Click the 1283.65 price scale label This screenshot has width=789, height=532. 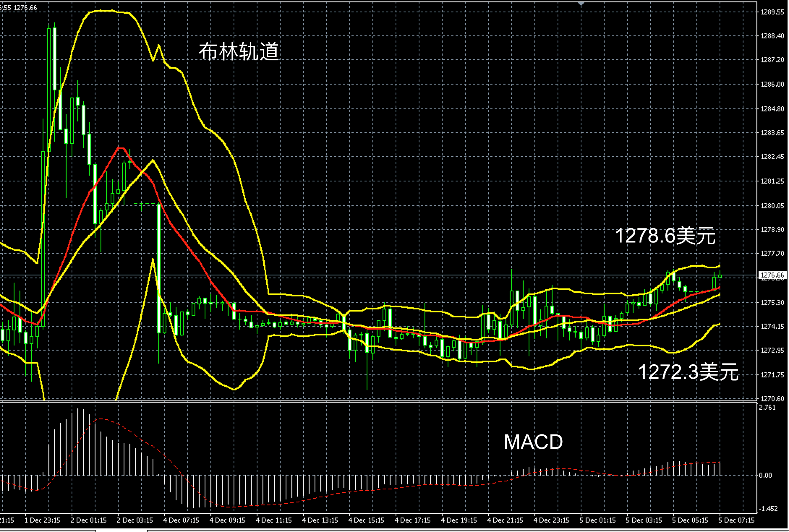pyautogui.click(x=772, y=133)
